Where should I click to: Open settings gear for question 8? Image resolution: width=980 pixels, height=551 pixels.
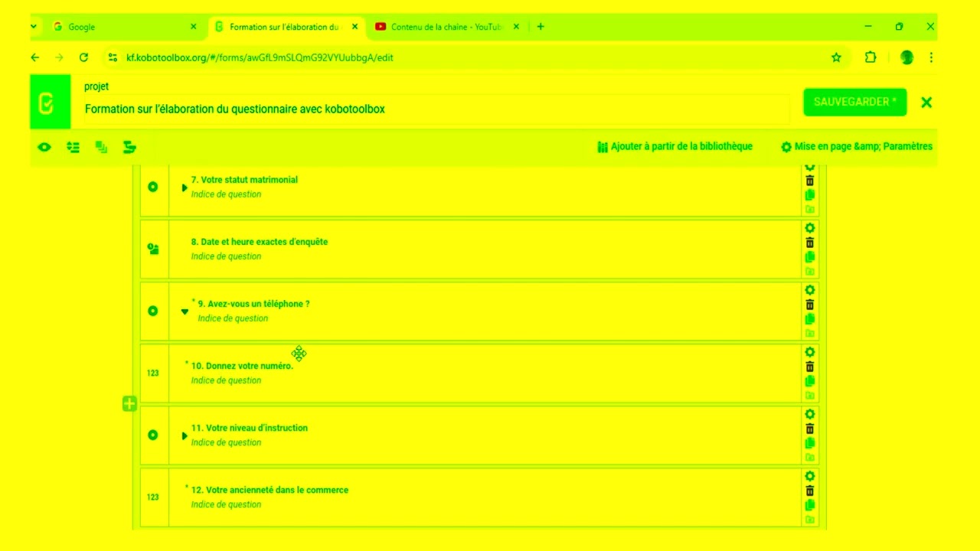[810, 228]
